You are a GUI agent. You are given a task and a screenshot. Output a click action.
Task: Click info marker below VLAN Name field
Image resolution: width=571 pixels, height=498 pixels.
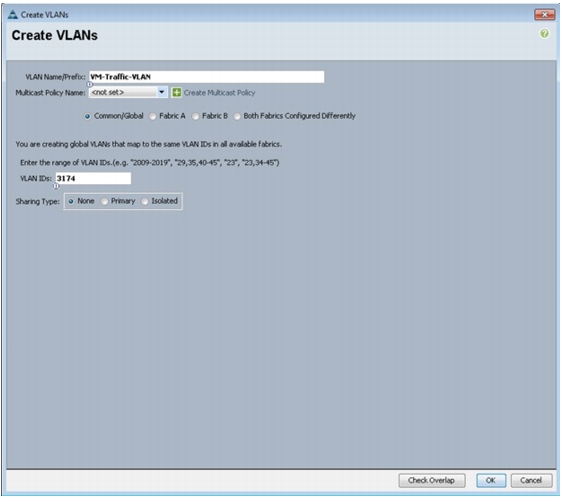tap(90, 84)
